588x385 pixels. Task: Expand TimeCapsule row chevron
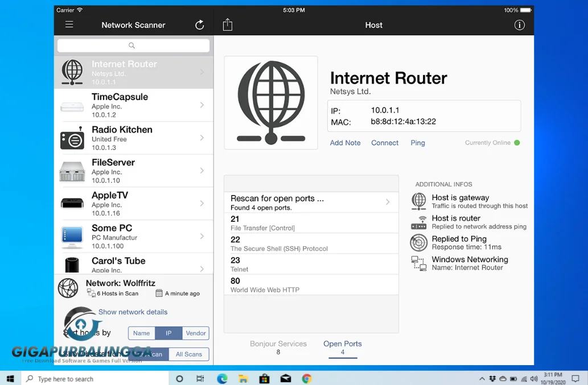click(202, 105)
